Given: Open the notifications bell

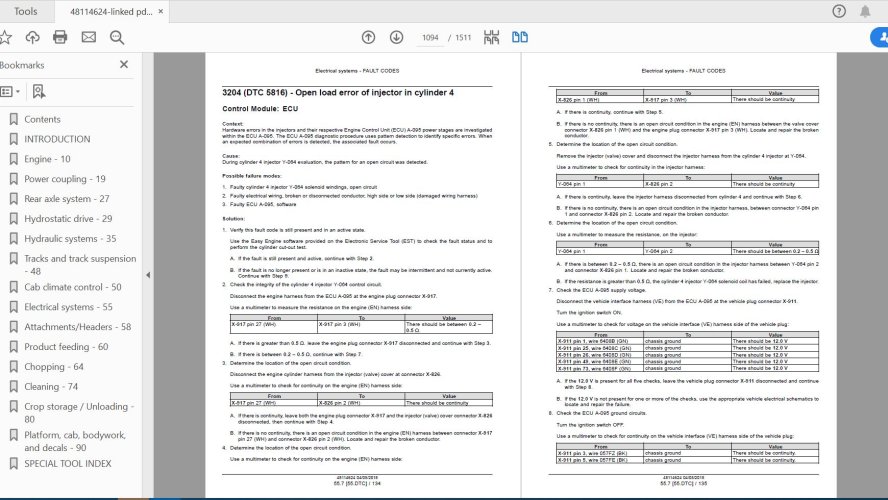Looking at the screenshot, I should coord(865,11).
